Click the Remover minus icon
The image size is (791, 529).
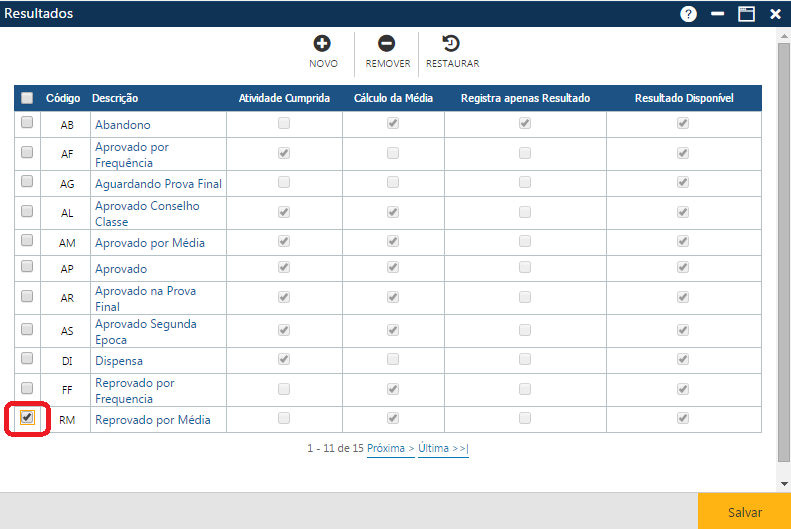pyautogui.click(x=387, y=44)
